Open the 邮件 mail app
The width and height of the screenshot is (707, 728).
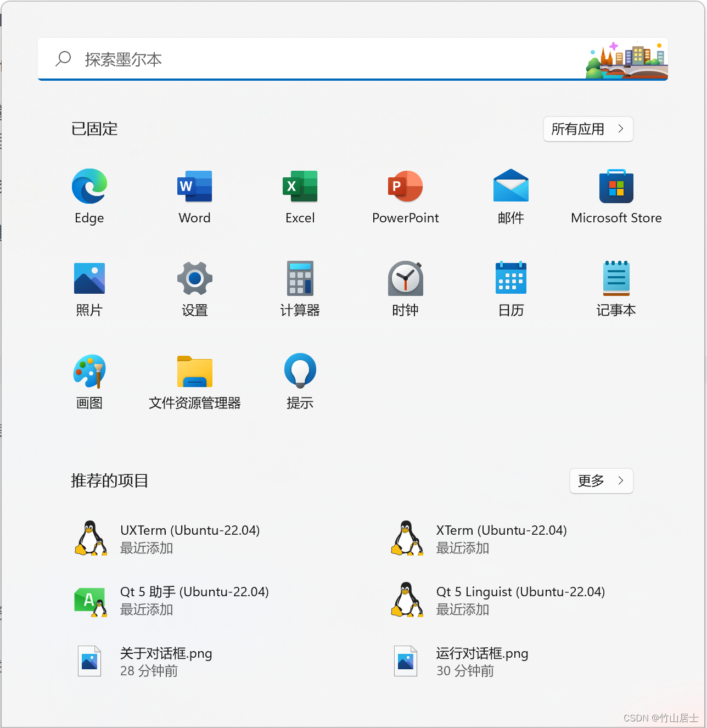tap(511, 186)
